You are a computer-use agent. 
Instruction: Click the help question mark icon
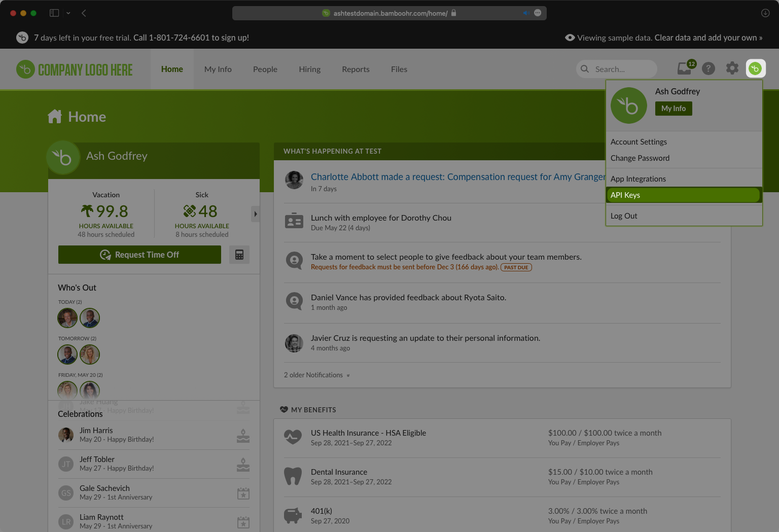click(x=709, y=68)
